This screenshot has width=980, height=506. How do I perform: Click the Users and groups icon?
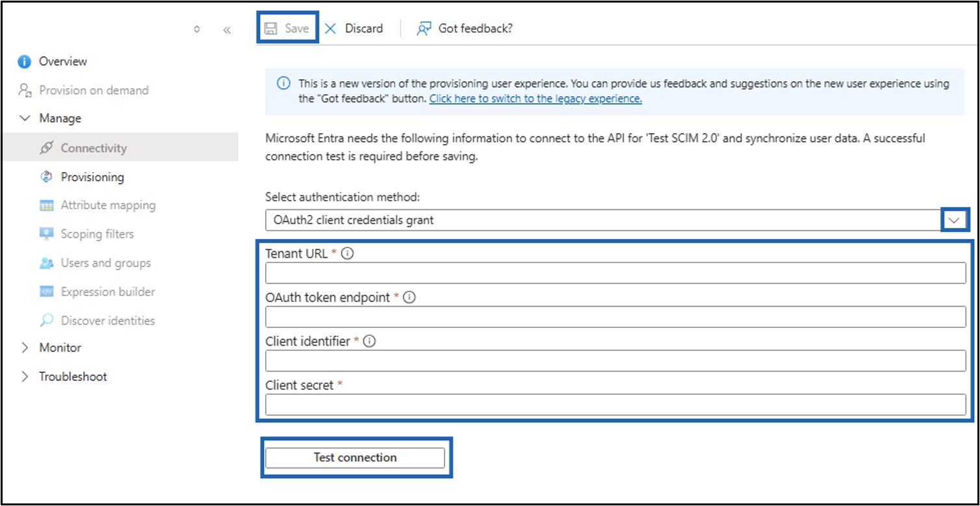46,263
